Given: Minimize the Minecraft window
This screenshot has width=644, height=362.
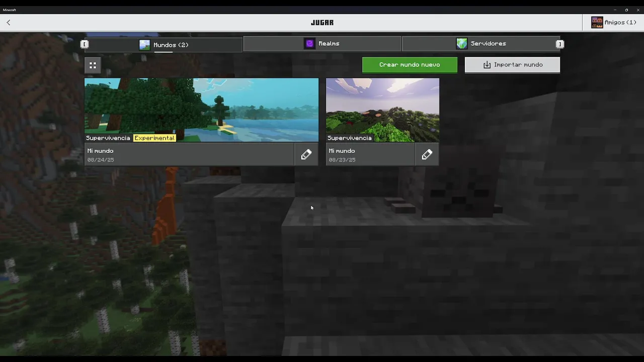Looking at the screenshot, I should (x=615, y=10).
